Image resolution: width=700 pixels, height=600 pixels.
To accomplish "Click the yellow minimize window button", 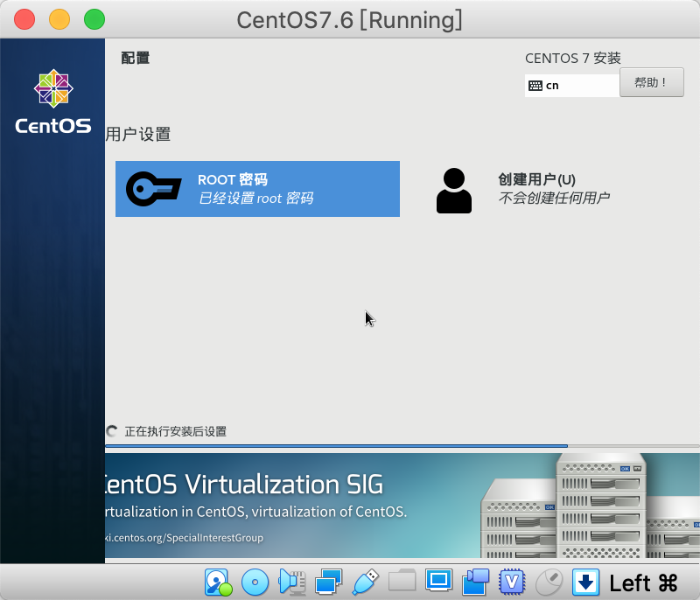I will coord(59,19).
